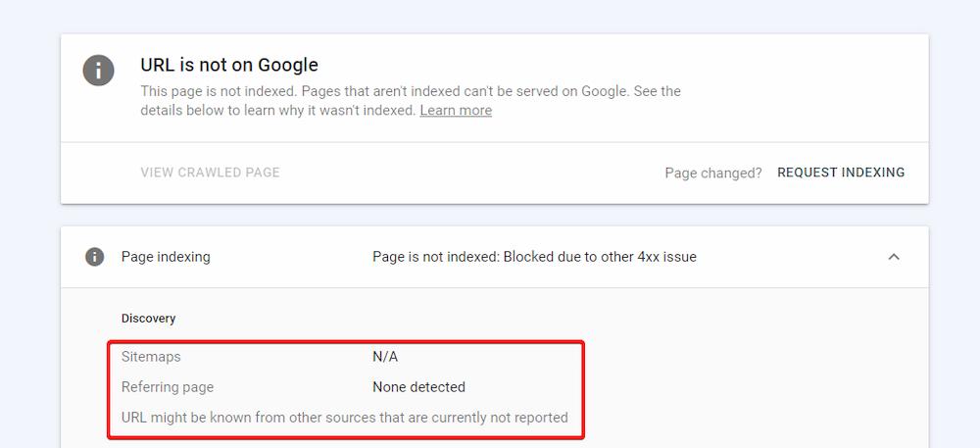Viewport: 980px width, 448px height.
Task: Click the 'URL might be known from other sources' note
Action: coord(344,418)
